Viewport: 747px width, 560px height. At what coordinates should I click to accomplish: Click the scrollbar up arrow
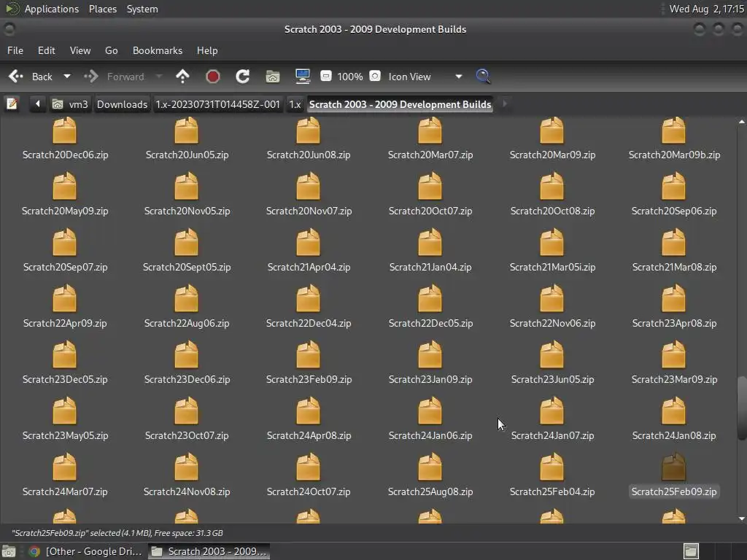(x=741, y=122)
